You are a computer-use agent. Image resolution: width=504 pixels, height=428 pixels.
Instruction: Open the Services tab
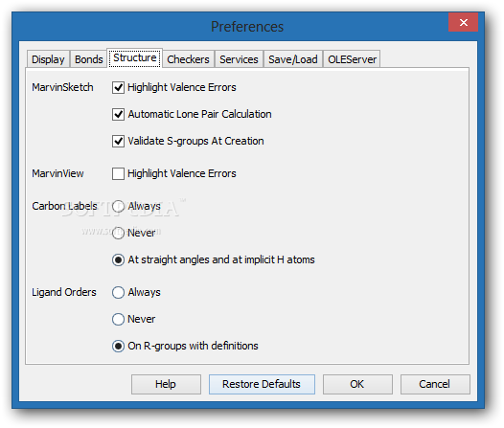[x=239, y=59]
